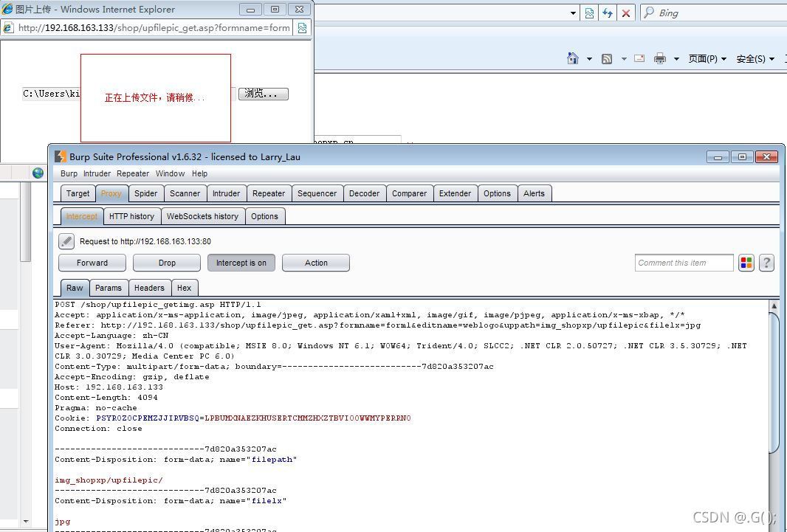Open the 页面(P) dropdown menu

(707, 59)
